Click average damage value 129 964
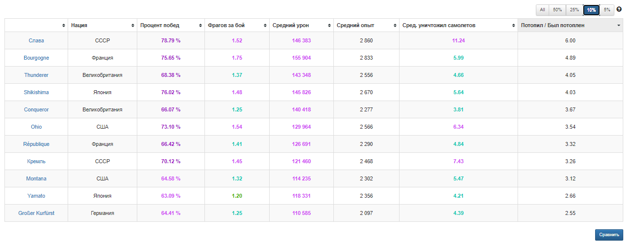Screen dimensions: 644x247 pyautogui.click(x=301, y=127)
